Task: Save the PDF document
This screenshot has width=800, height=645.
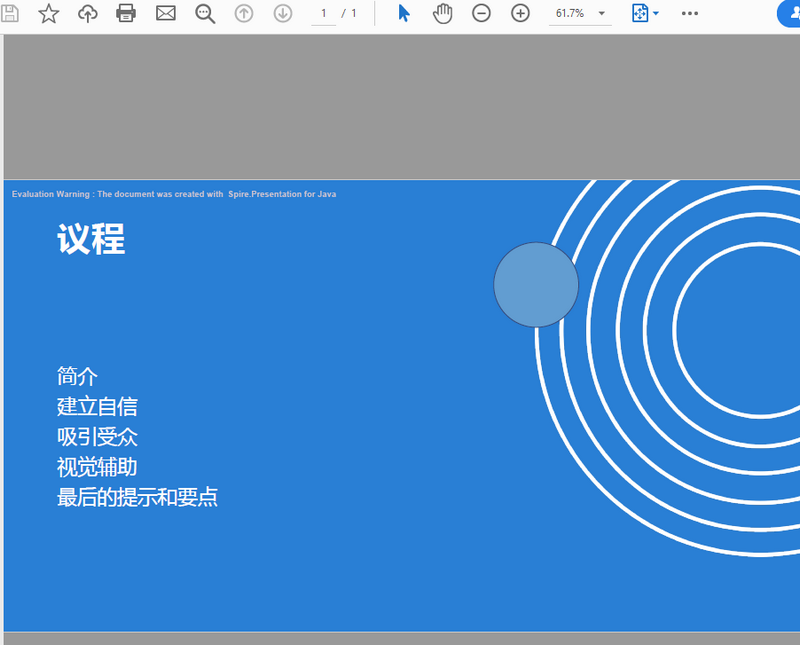Action: coord(10,13)
